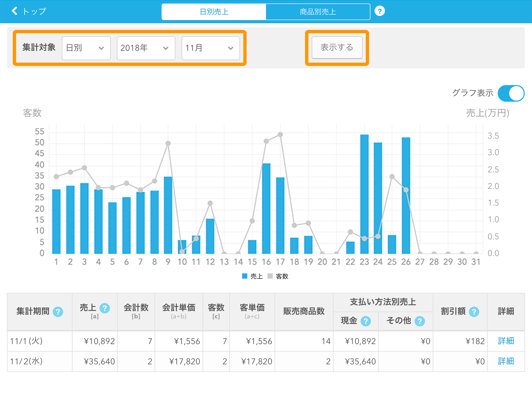Image resolution: width=532 pixels, height=399 pixels.
Task: Switch to the 商品別売上 tab
Action: point(318,12)
